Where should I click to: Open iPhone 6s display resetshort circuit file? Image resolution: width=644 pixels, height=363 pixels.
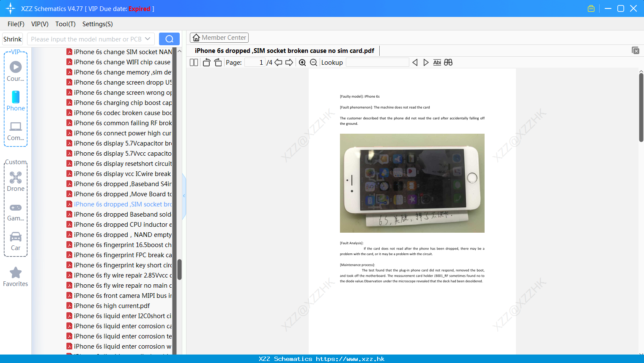pos(119,164)
